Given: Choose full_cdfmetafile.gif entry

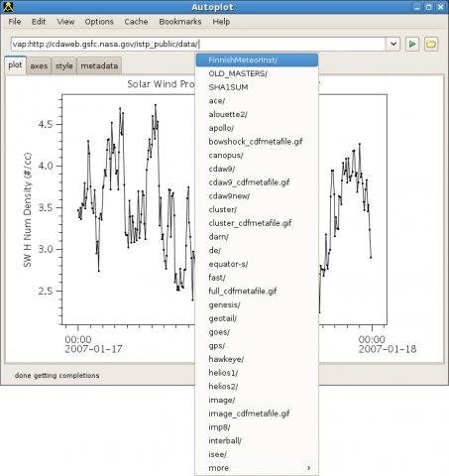Looking at the screenshot, I should point(257,291).
